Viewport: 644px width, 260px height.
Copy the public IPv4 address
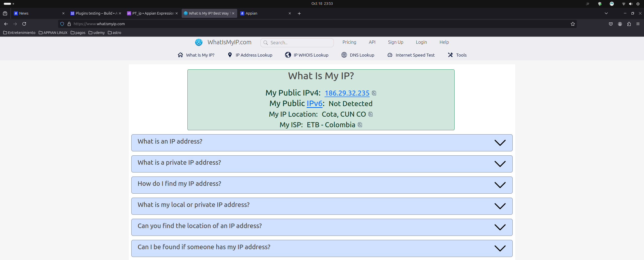click(374, 93)
